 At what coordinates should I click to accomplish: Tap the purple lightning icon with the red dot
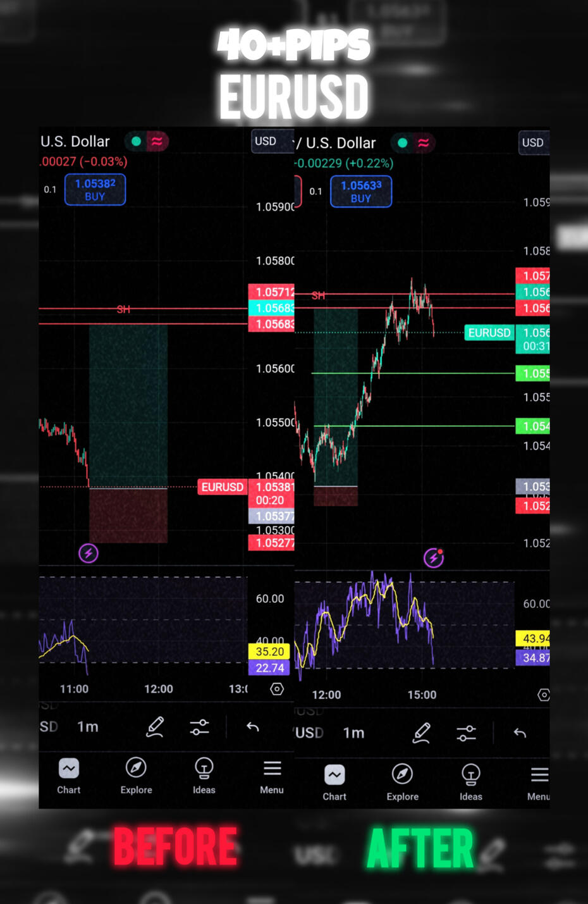click(x=433, y=558)
